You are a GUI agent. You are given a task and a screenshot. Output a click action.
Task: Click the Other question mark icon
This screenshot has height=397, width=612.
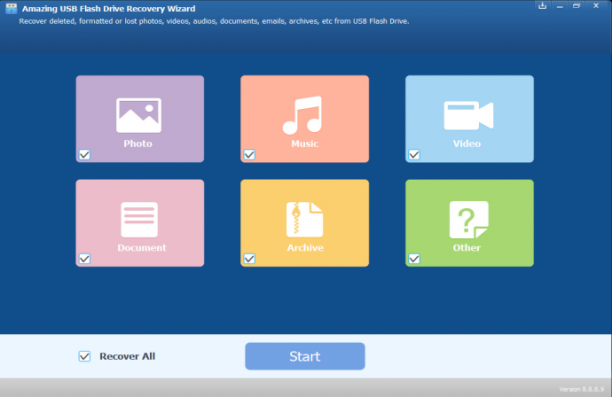(x=469, y=219)
